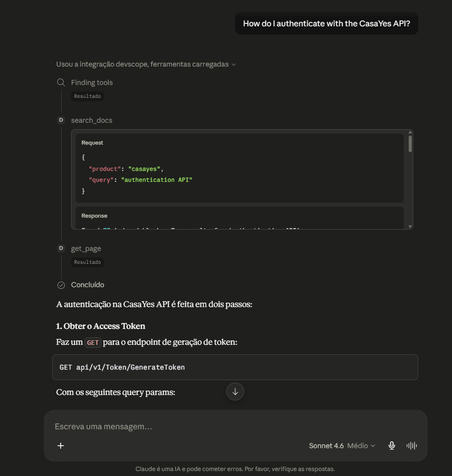Screen dimensions: 452x476
Task: Expand the Finding tools step
Action: click(x=91, y=82)
